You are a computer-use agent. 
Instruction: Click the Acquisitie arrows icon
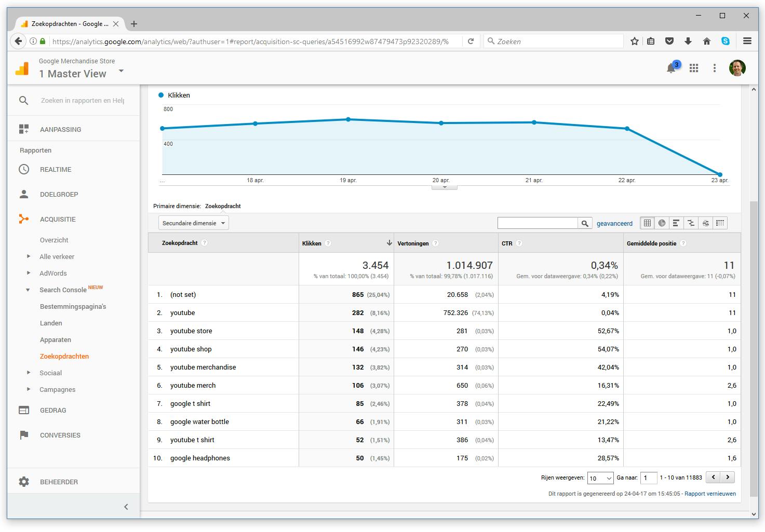pyautogui.click(x=24, y=219)
